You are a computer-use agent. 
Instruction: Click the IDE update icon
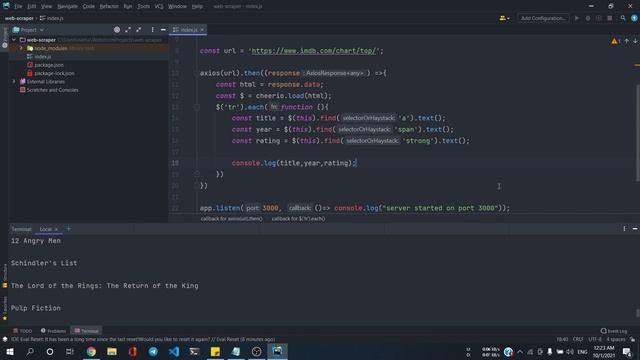point(634,18)
